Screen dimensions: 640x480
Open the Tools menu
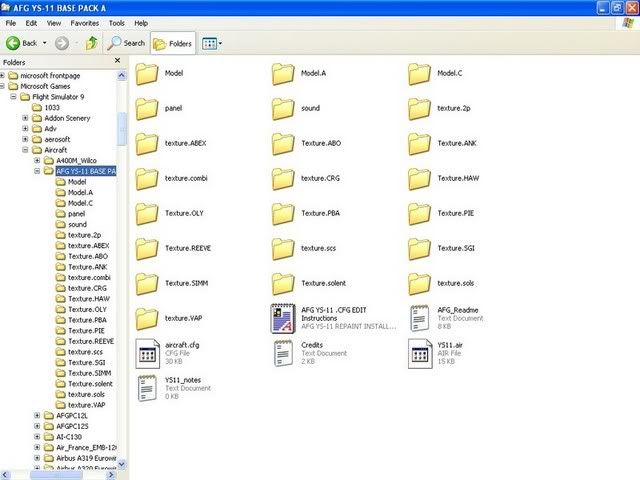[x=116, y=23]
